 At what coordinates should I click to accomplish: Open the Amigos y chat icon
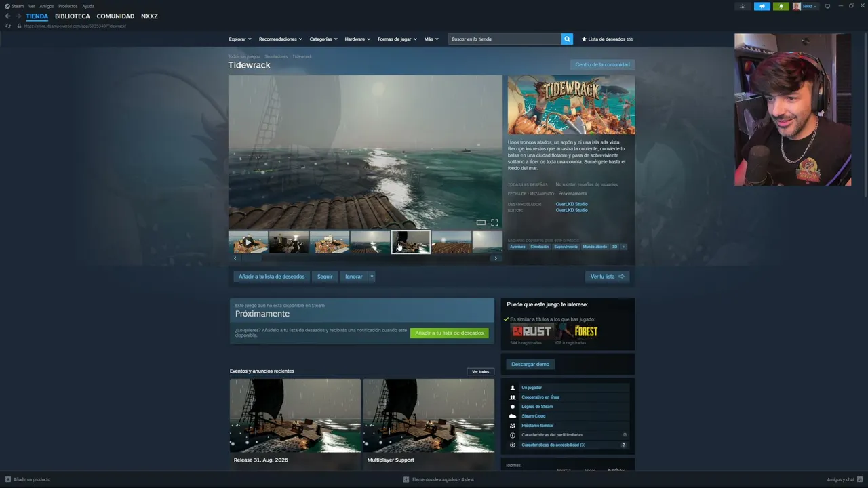click(x=859, y=479)
